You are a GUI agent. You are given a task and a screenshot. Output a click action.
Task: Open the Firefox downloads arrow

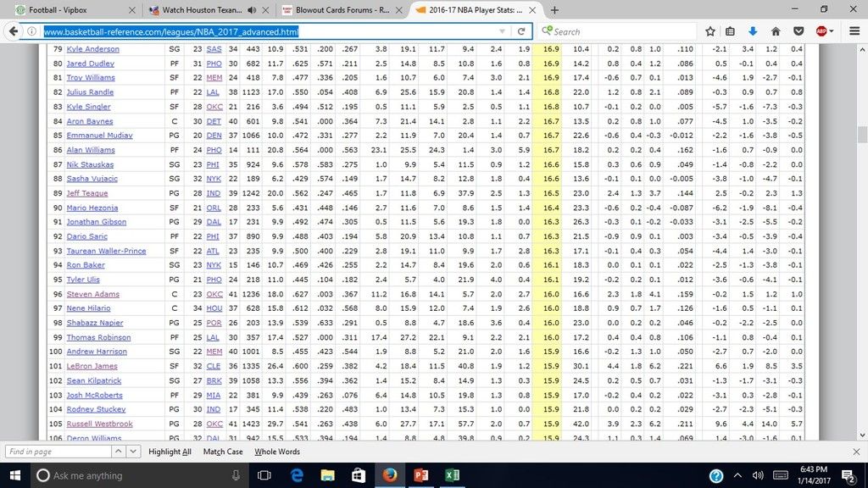753,31
